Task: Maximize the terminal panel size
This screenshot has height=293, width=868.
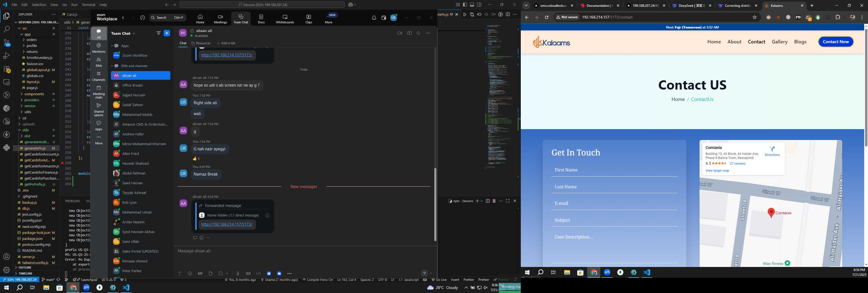Action: click(x=508, y=201)
